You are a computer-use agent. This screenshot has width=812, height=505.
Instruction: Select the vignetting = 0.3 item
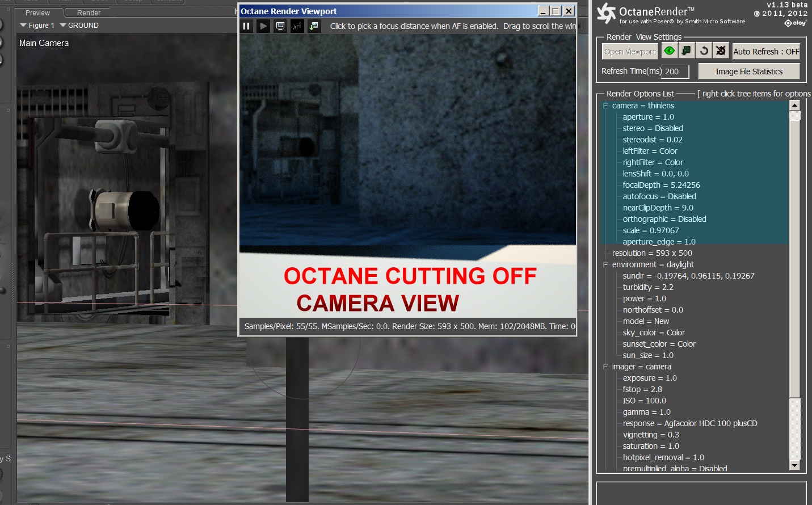[x=651, y=435]
